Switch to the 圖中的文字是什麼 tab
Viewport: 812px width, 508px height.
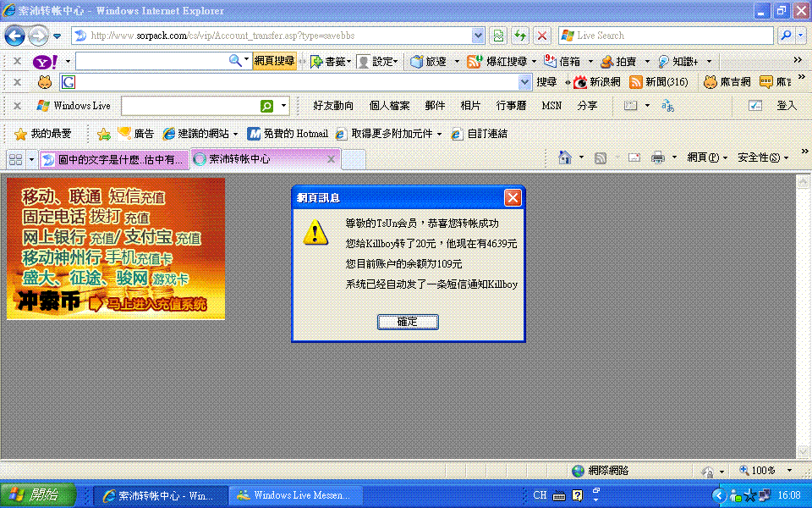(113, 158)
